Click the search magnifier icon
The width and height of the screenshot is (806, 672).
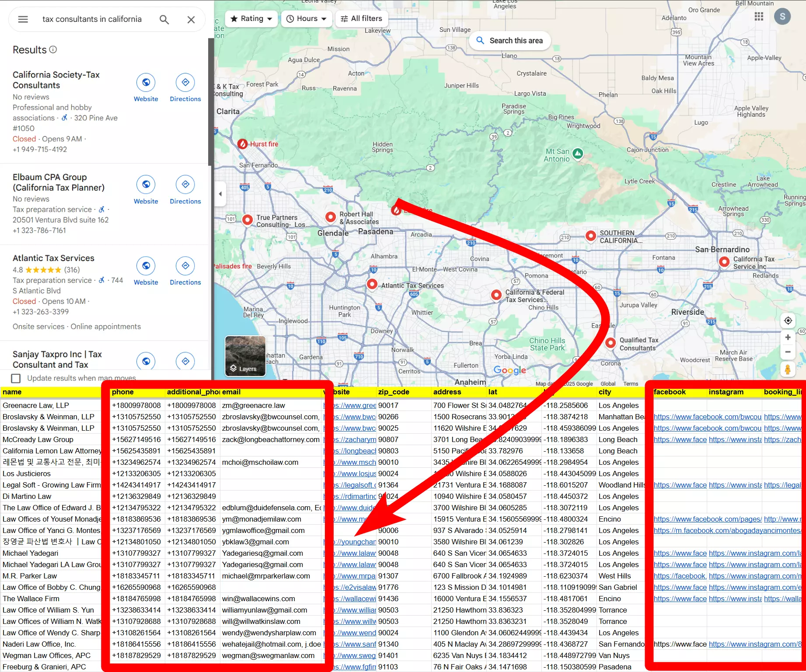[x=164, y=19]
